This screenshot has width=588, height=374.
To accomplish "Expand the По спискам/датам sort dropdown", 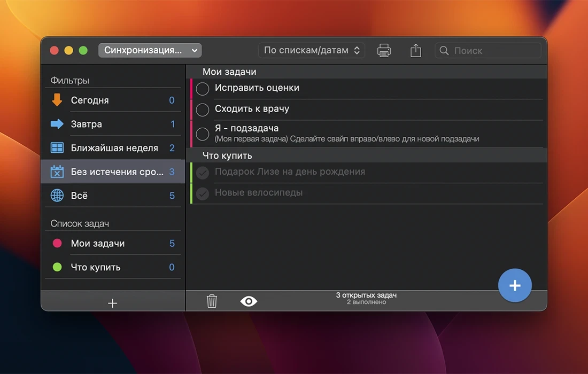I will tap(312, 50).
